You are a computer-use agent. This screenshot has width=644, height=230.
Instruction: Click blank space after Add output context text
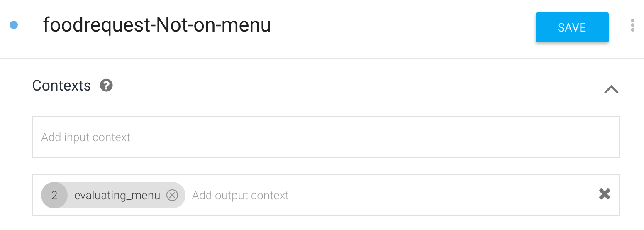point(415,196)
